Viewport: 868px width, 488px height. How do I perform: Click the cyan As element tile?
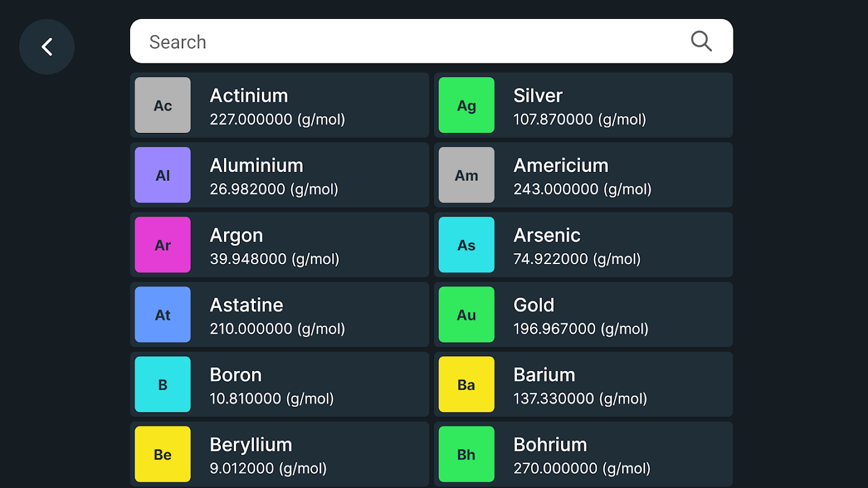click(466, 245)
